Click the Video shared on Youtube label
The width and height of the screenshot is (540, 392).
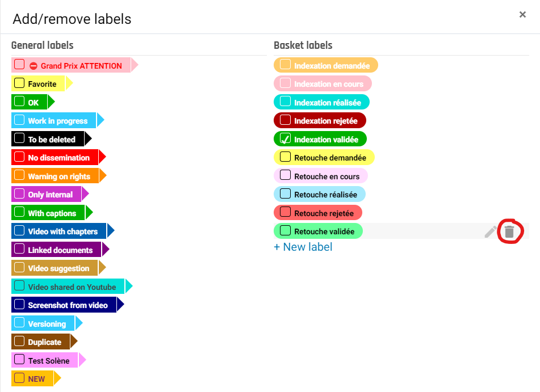click(72, 287)
